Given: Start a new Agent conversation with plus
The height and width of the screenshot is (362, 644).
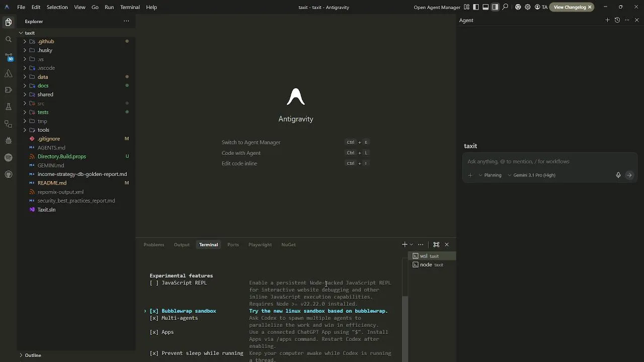Looking at the screenshot, I should [x=607, y=20].
